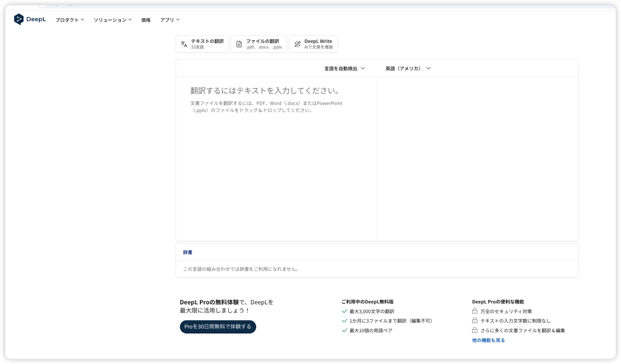Click heading DeepL Proの便利な機能

(x=498, y=302)
